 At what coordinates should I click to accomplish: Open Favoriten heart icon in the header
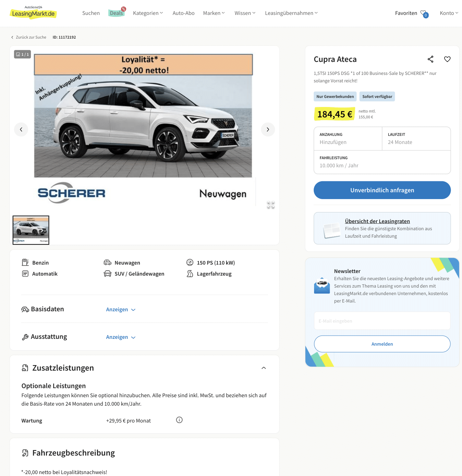pyautogui.click(x=424, y=13)
